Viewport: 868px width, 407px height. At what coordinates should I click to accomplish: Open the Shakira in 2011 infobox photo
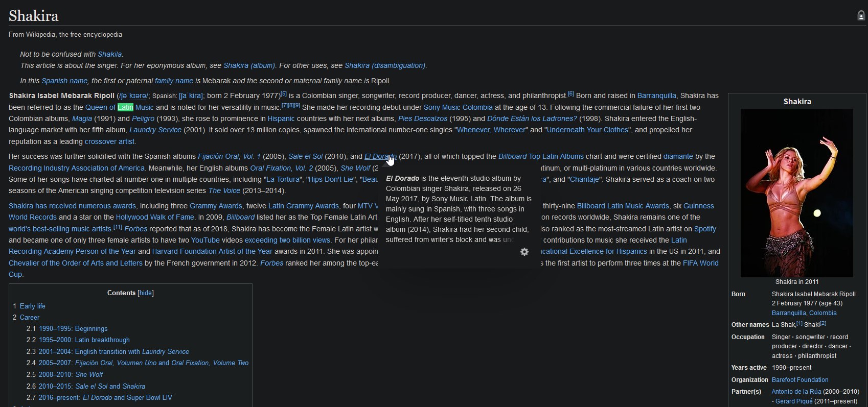click(797, 193)
